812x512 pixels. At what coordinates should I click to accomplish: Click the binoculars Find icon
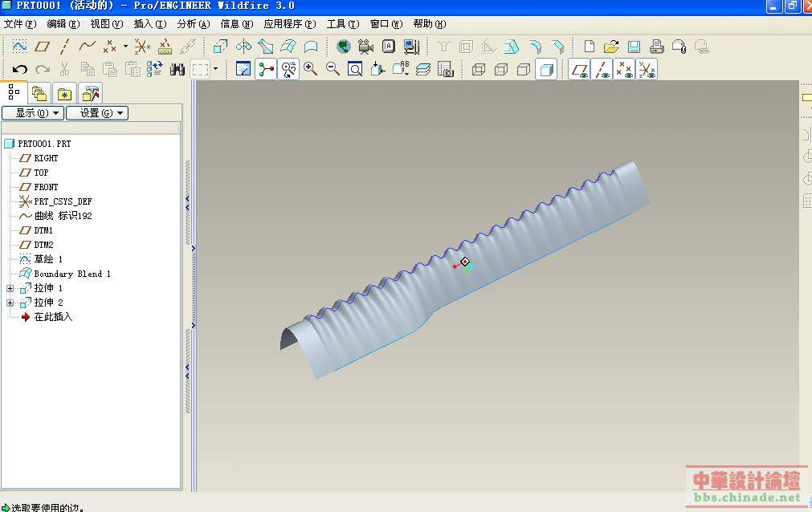177,69
